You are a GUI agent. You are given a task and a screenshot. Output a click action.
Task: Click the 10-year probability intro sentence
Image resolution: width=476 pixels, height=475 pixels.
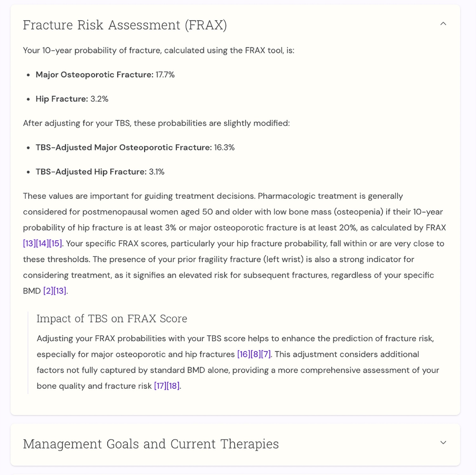click(x=159, y=50)
